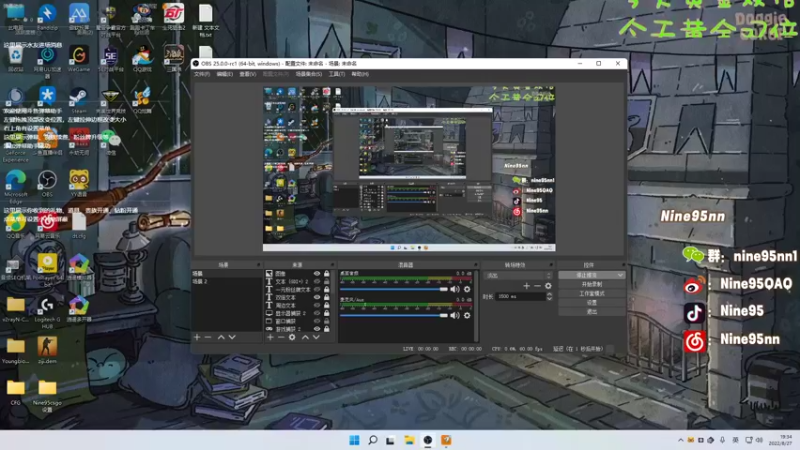Toggle the lock on the 窗口捕获 source
Screen dimensions: 800x450
click(327, 321)
